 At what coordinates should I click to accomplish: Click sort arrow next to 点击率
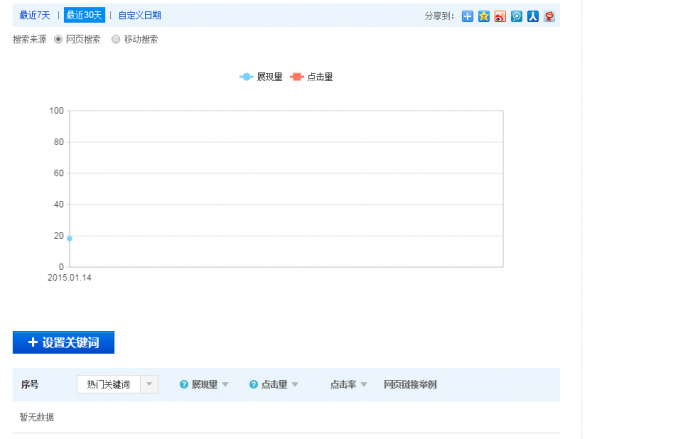364,385
